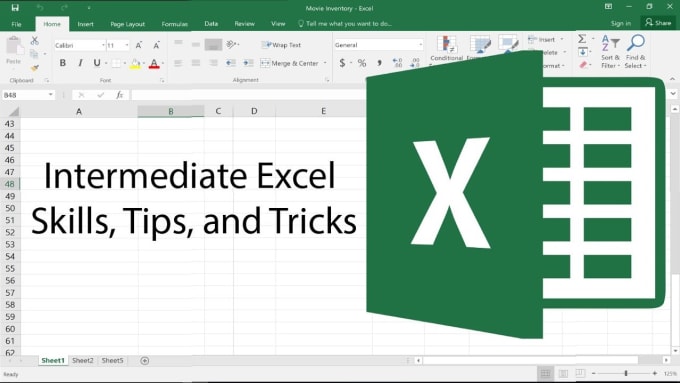Switch to the Review tab
Screen dimensions: 680x383
coord(245,24)
